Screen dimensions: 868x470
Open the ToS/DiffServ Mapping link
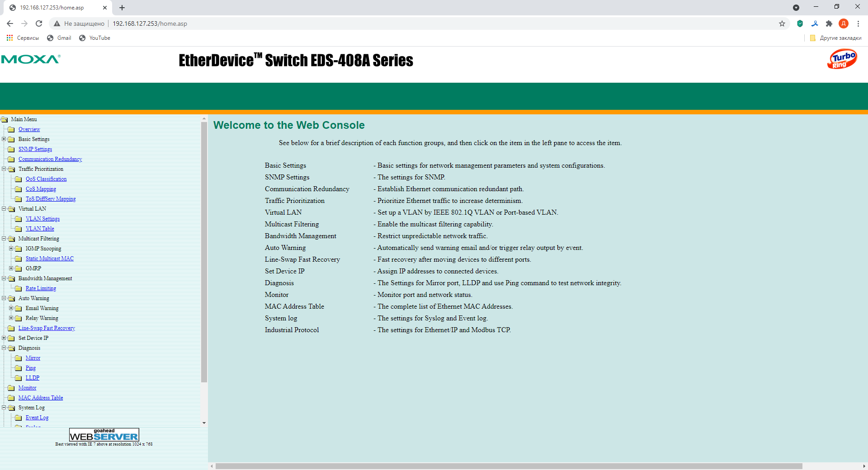pos(51,199)
